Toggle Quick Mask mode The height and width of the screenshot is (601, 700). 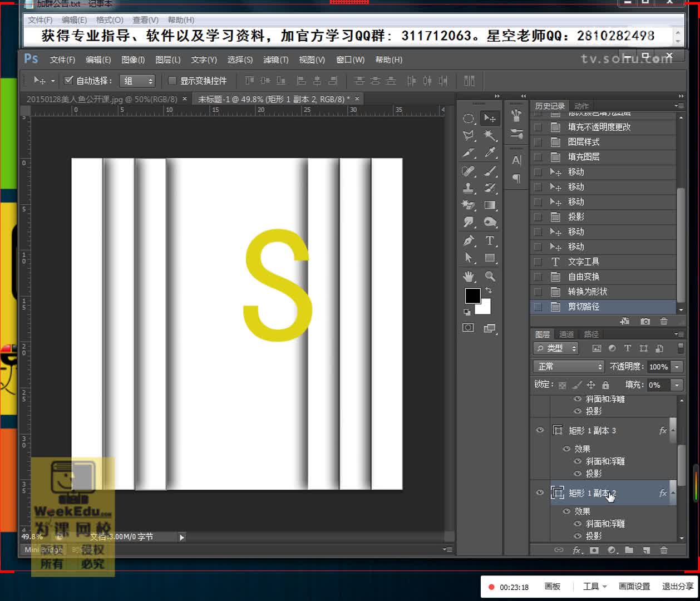tap(468, 328)
